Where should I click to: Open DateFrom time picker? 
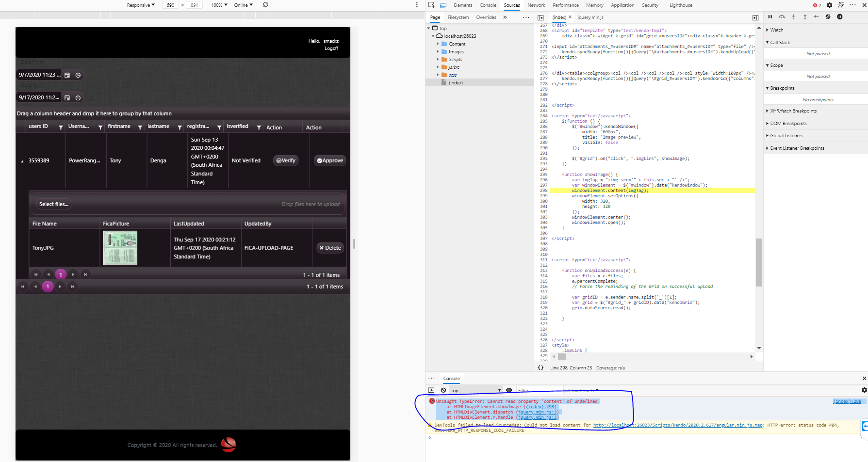[x=78, y=75]
